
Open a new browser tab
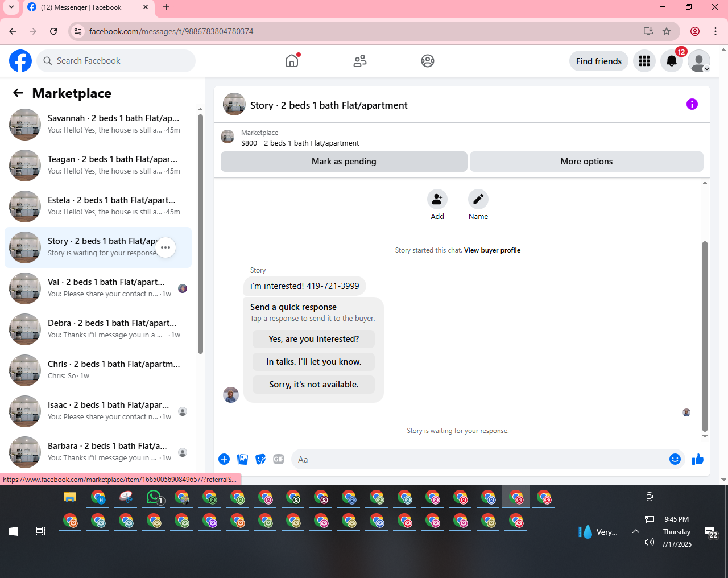[x=166, y=7]
